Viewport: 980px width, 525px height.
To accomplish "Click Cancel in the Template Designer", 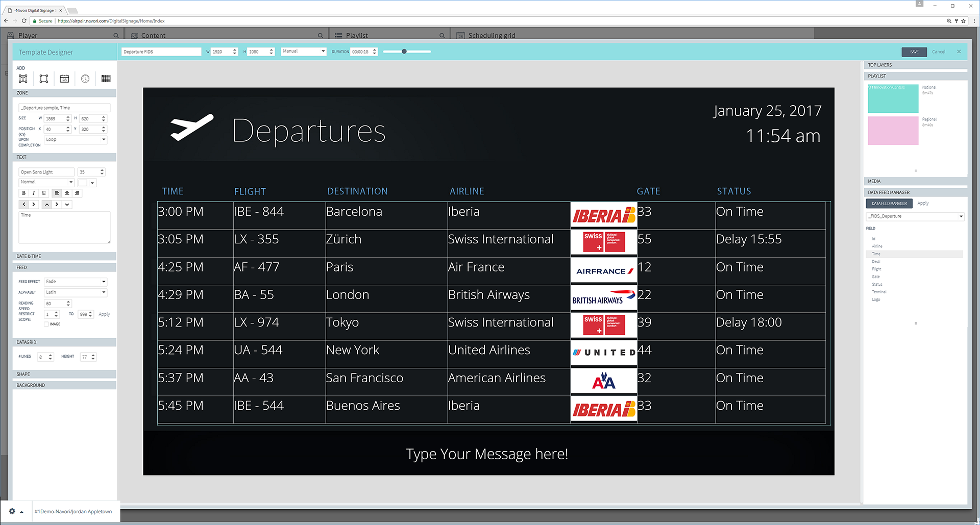I will (x=939, y=52).
